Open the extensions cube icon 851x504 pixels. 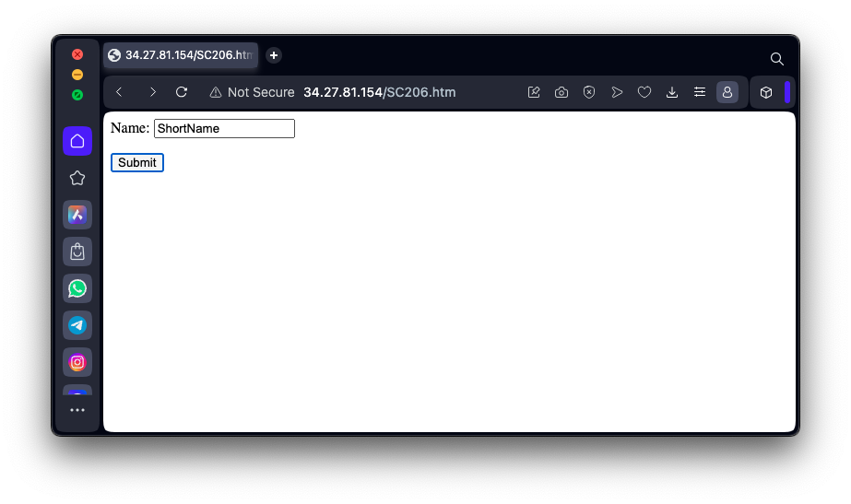(x=766, y=92)
